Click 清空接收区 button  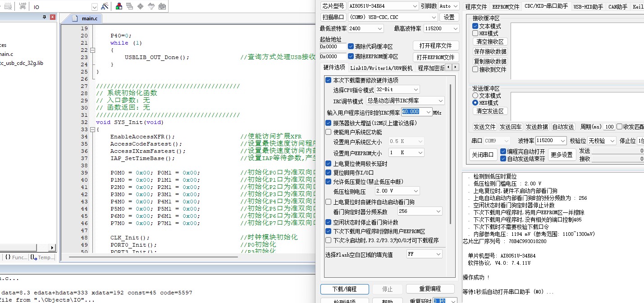click(x=490, y=41)
